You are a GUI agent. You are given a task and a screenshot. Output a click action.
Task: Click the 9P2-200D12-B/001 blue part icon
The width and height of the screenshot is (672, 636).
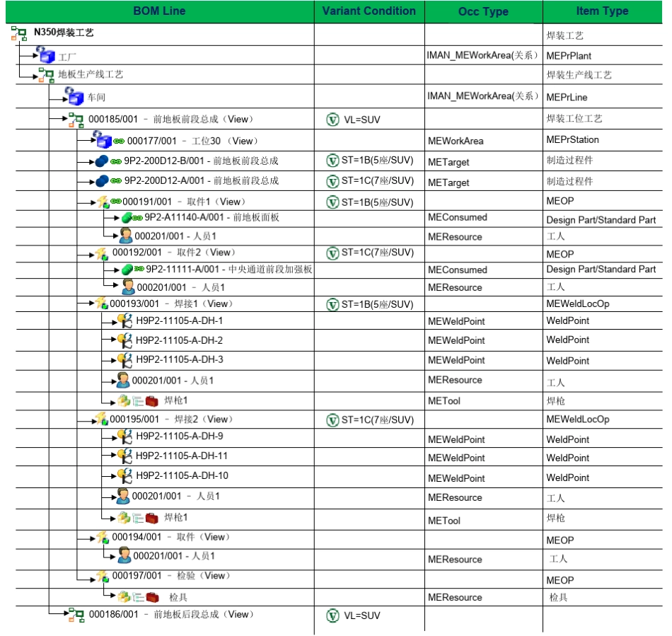[102, 161]
